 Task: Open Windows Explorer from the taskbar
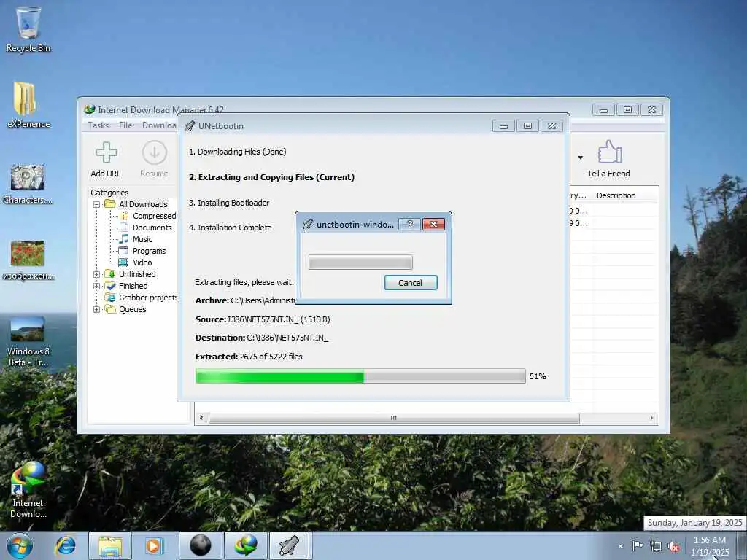point(109,545)
